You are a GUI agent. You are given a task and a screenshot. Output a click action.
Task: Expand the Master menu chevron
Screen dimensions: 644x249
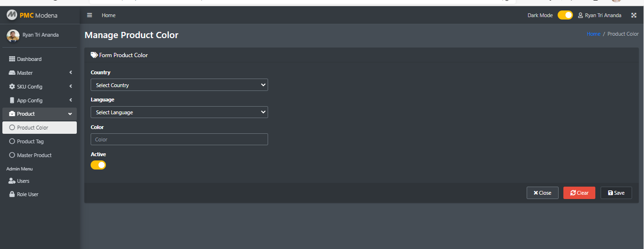click(71, 72)
